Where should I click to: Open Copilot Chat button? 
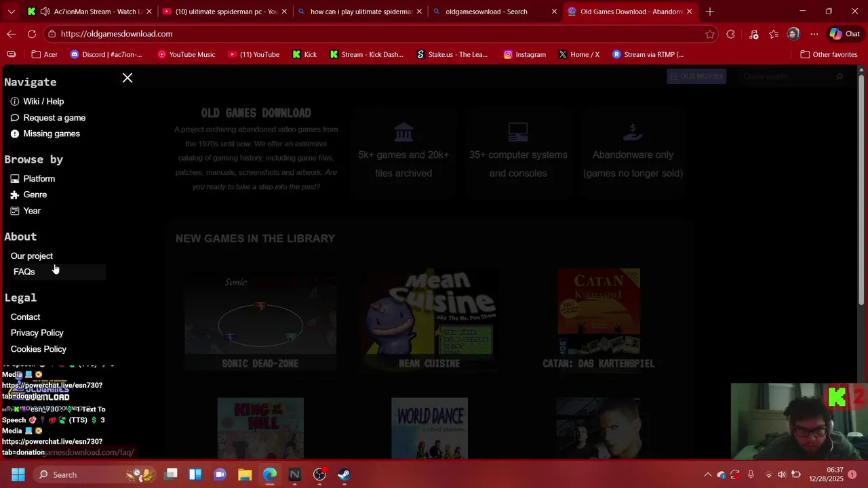(845, 34)
